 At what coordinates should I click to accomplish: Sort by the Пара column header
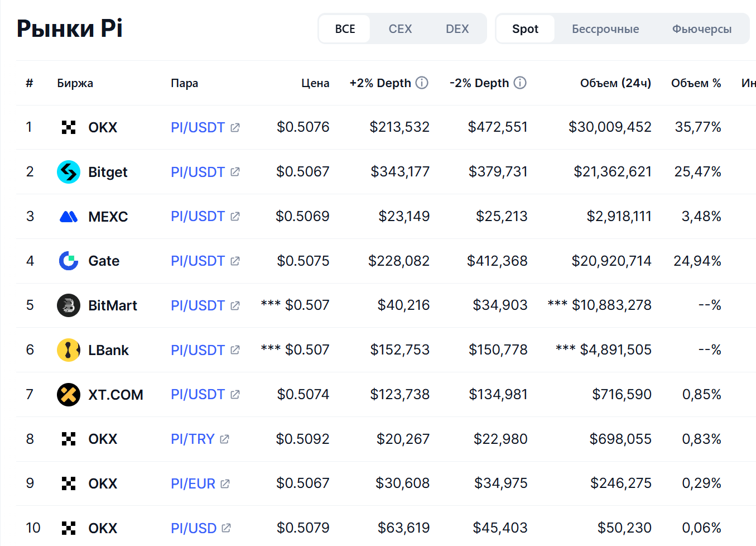click(x=184, y=83)
